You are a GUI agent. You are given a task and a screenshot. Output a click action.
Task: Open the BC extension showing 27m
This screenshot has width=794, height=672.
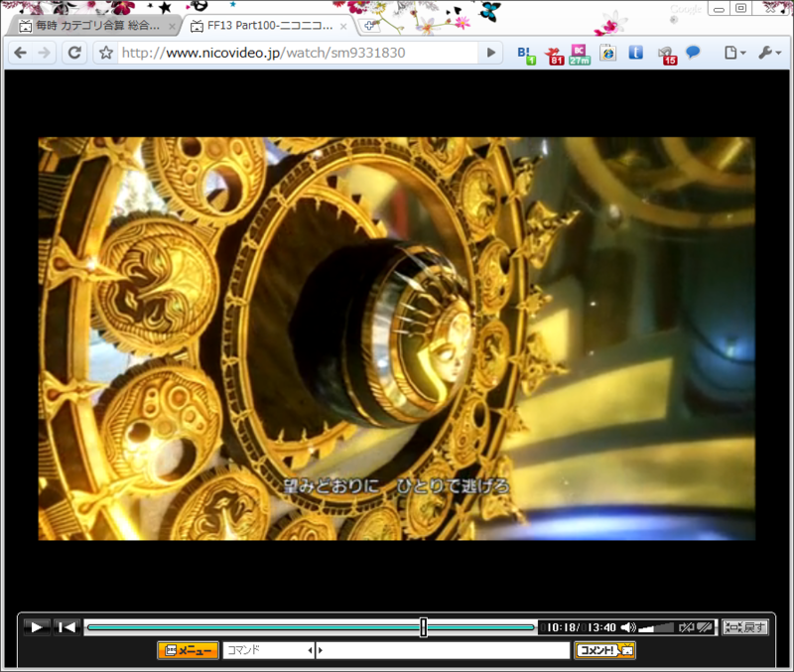pyautogui.click(x=580, y=55)
